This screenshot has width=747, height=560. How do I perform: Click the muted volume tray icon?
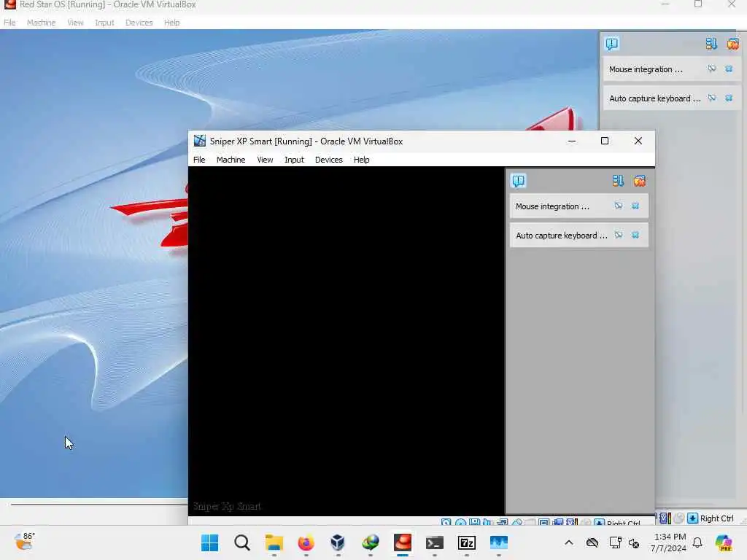tap(634, 542)
